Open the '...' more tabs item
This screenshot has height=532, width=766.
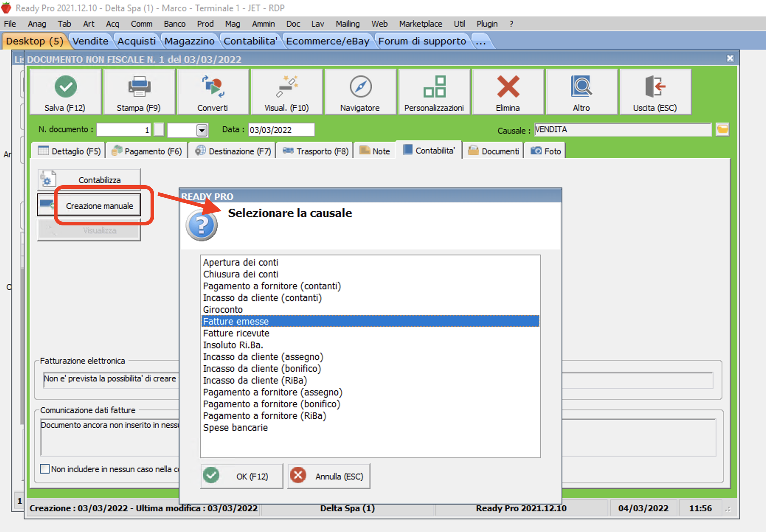click(481, 41)
